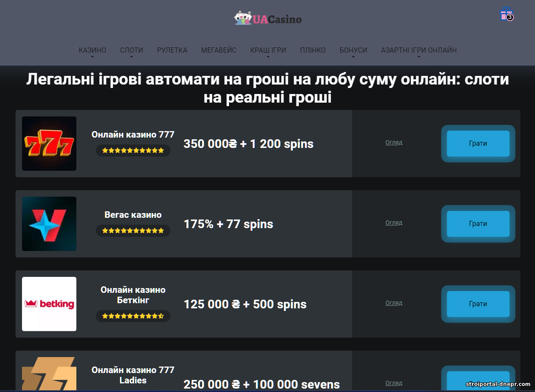Select the title Вегас казино

133,215
